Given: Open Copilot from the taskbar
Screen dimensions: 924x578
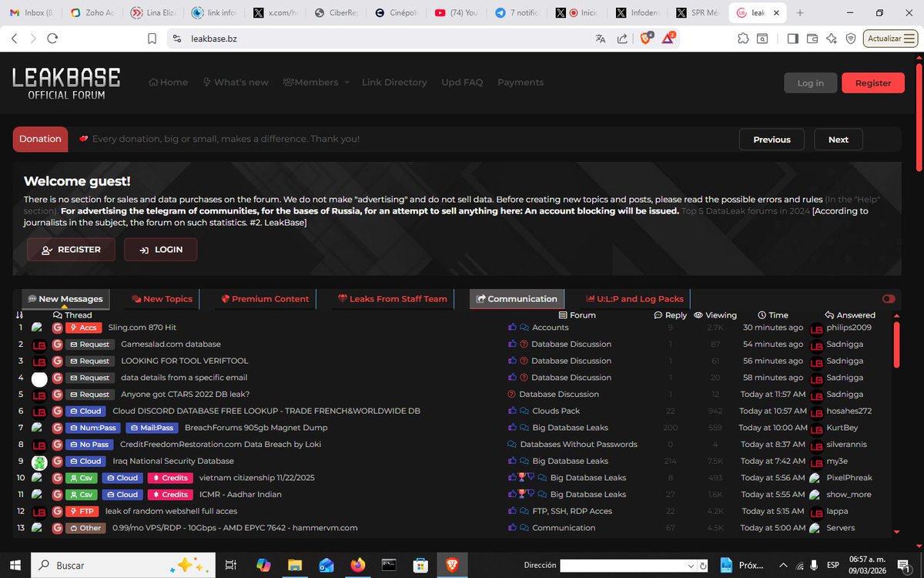Looking at the screenshot, I should pos(263,565).
